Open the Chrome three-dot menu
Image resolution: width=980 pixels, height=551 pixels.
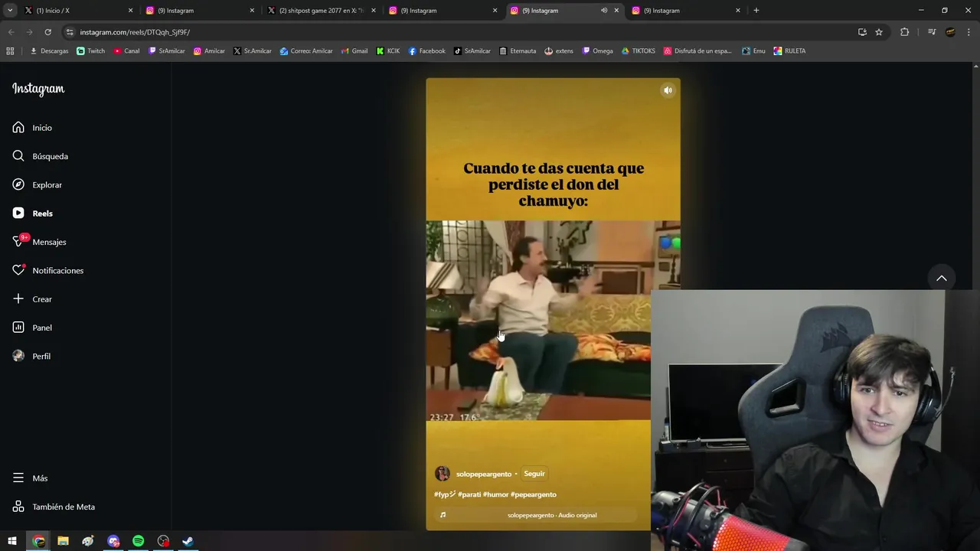969,32
